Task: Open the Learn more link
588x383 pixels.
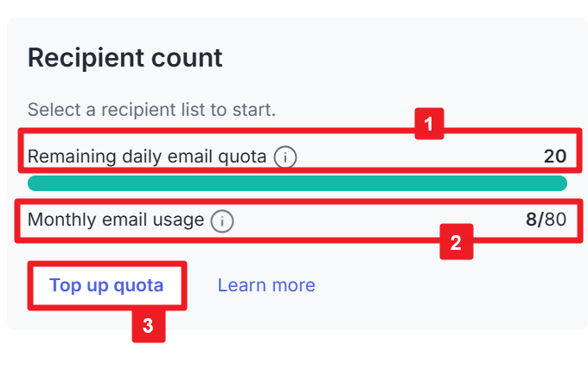Action: (266, 285)
